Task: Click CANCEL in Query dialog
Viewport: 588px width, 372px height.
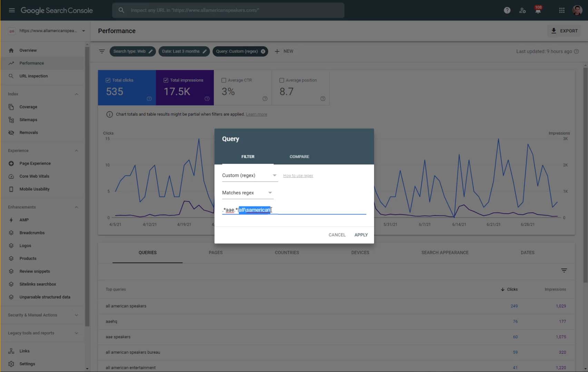Action: pos(337,235)
